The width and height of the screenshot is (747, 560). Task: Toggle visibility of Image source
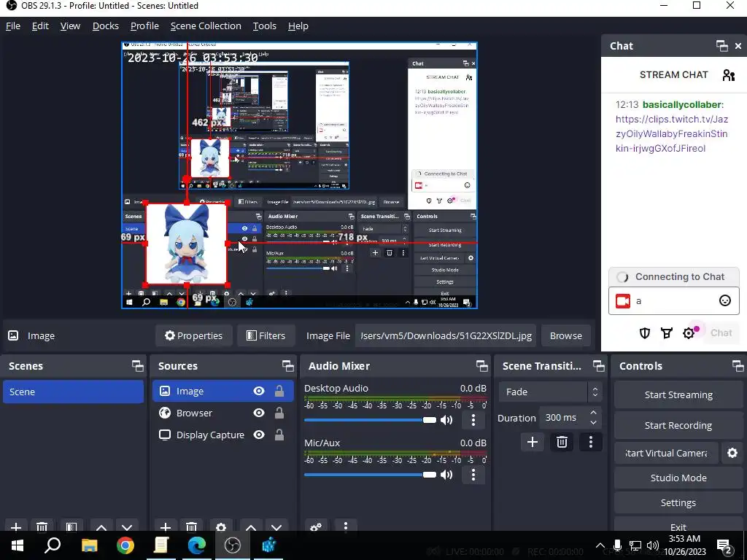[x=259, y=391]
